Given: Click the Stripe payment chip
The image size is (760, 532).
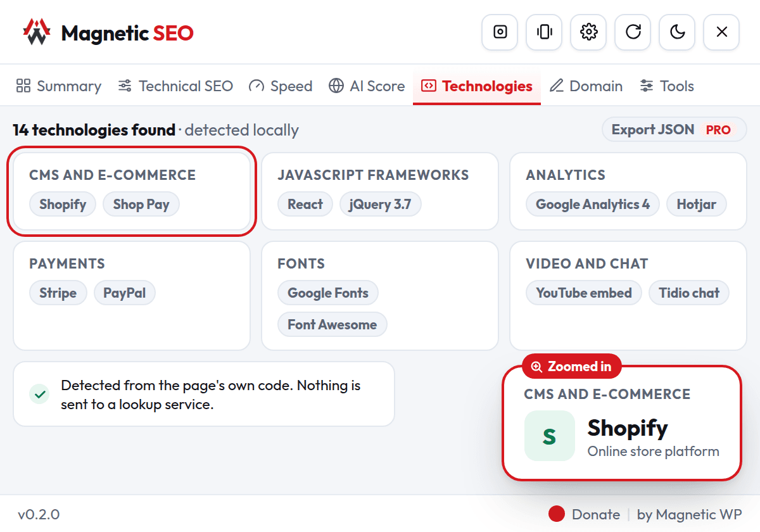Looking at the screenshot, I should (x=58, y=293).
